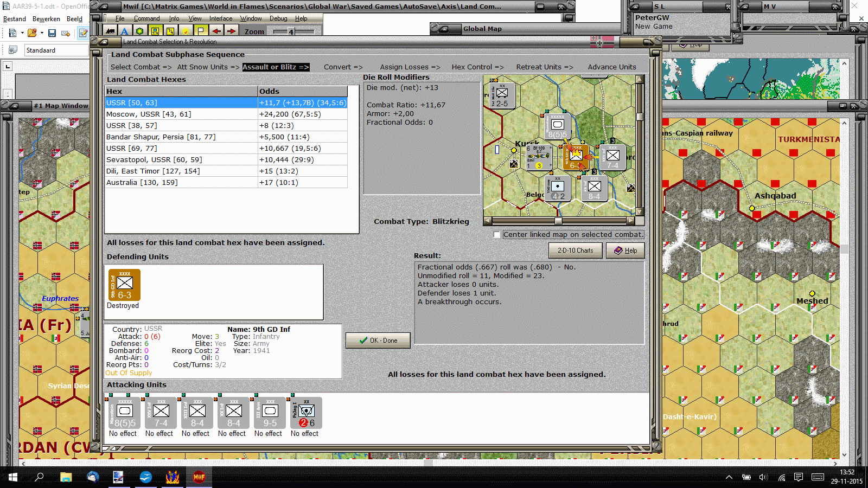Toggle Center linked map on selected combat checkbox
This screenshot has height=488, width=868.
coord(497,235)
